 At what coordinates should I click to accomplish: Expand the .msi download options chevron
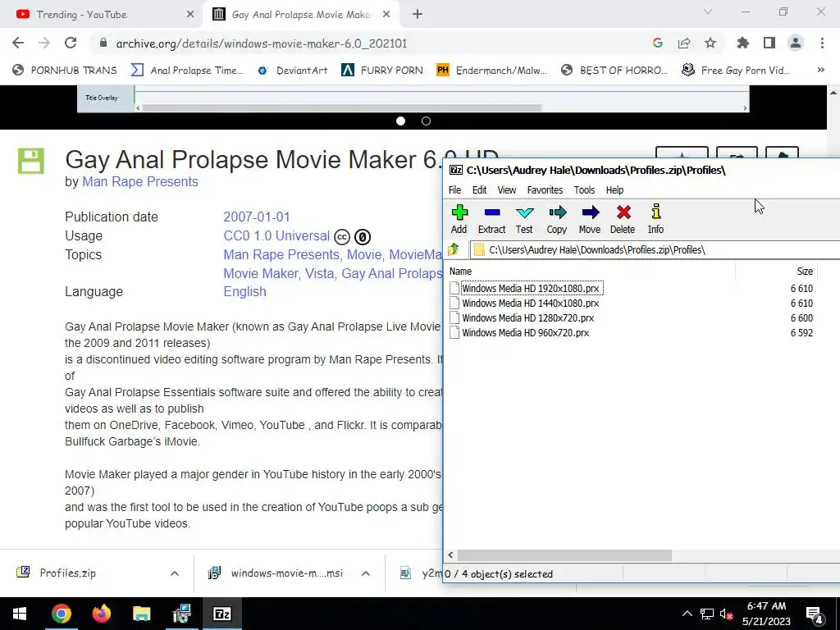tap(366, 573)
